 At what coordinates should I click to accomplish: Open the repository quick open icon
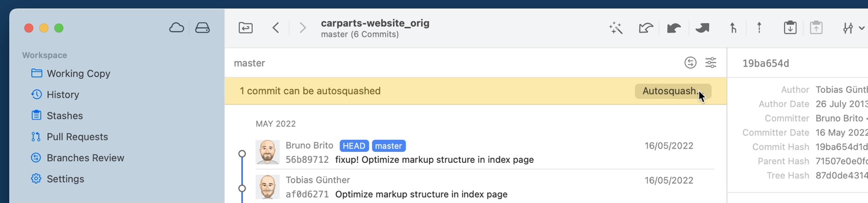pyautogui.click(x=246, y=28)
